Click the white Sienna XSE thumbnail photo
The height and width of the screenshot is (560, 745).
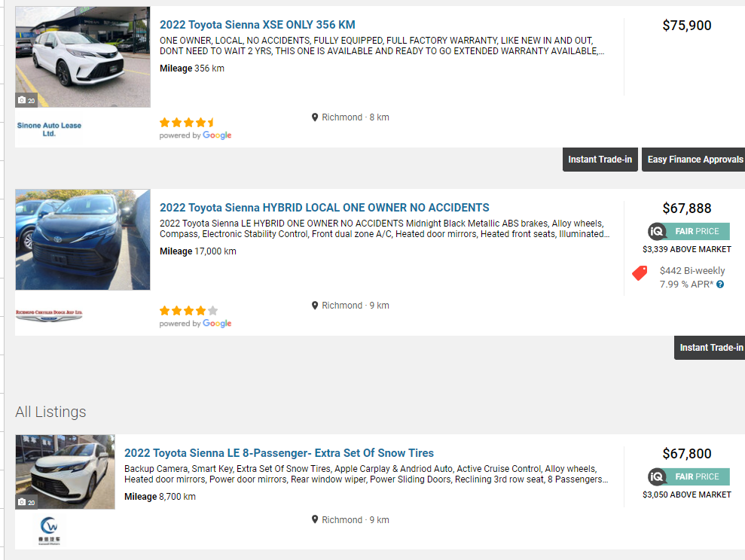coord(83,57)
